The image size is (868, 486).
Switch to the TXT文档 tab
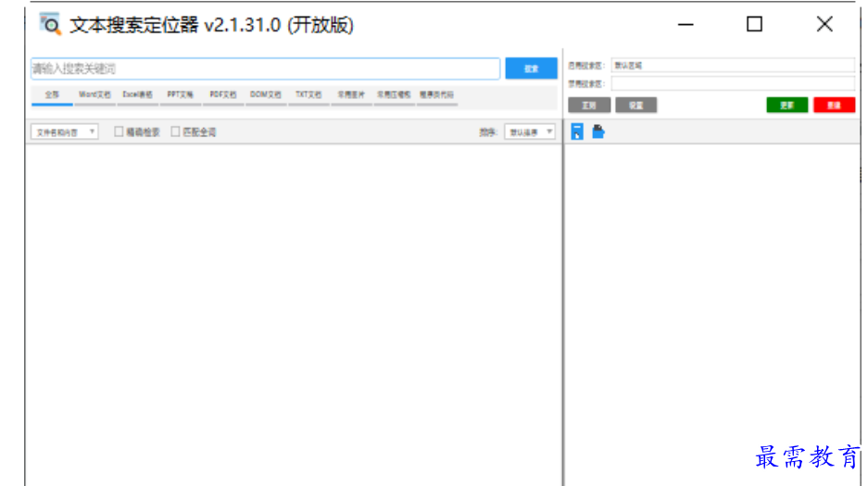(x=308, y=95)
